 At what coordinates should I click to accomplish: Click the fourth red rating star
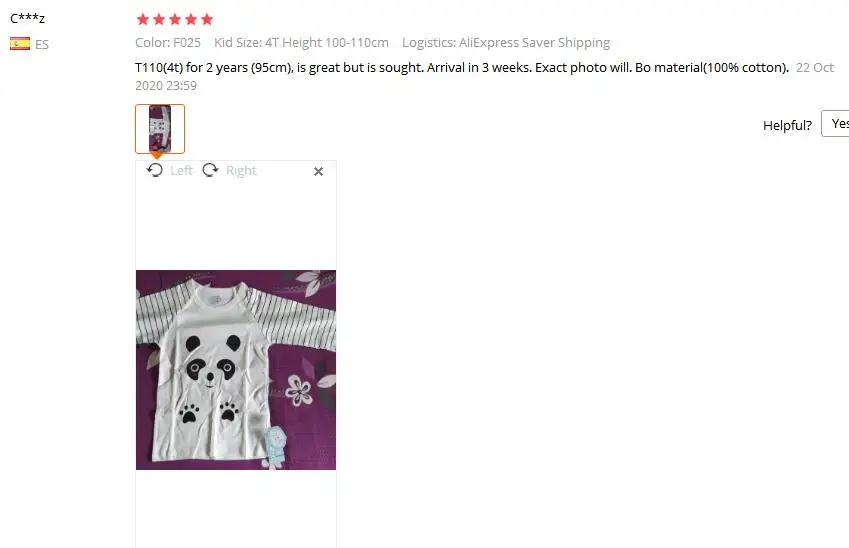[191, 19]
